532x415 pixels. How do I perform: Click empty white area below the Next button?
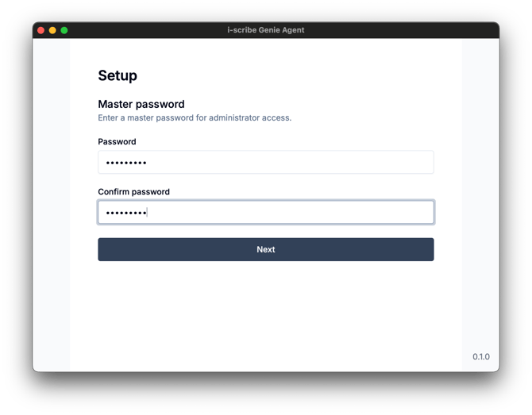[266, 312]
